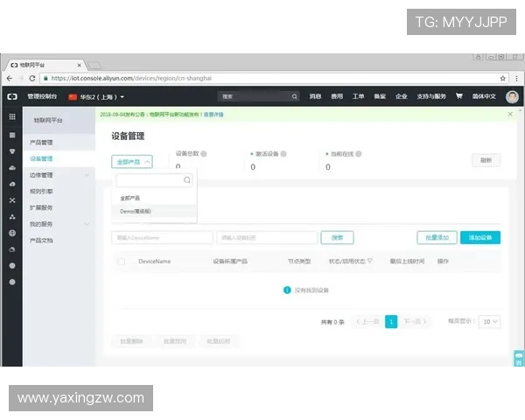Screen dimensions: 525x420
Task: Click the stacked-list icon in the dark rail
Action: 12,135
